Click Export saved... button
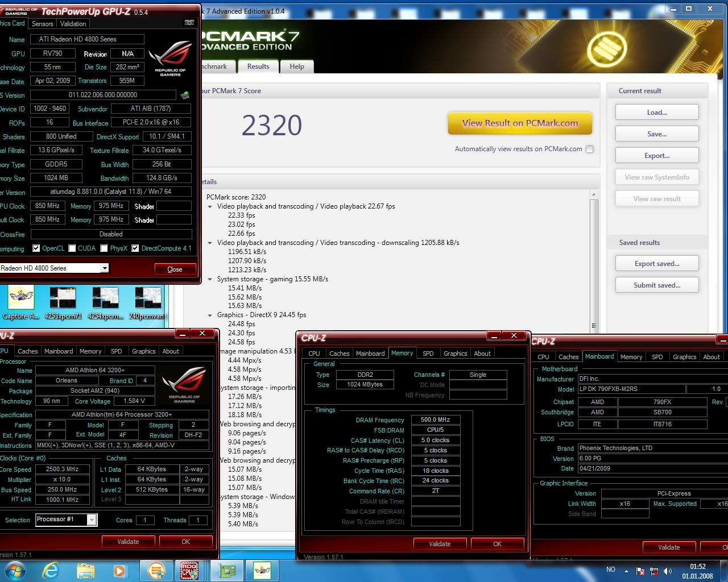This screenshot has height=582, width=728. point(657,264)
